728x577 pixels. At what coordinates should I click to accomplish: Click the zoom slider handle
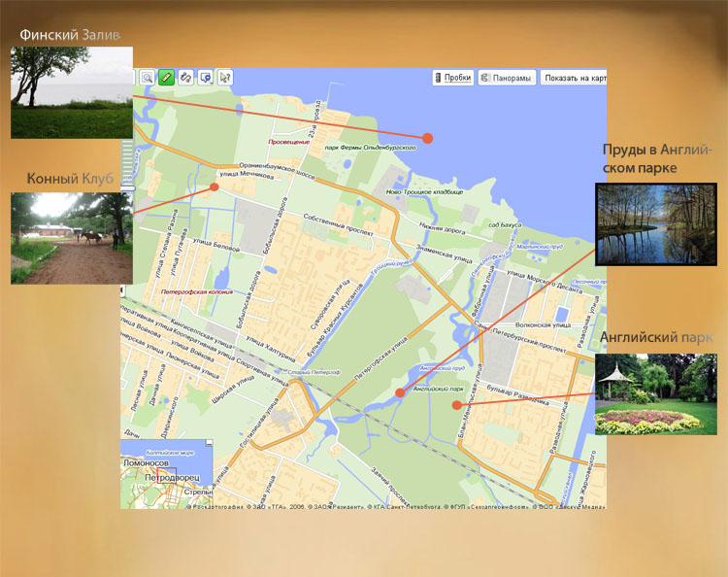(128, 188)
